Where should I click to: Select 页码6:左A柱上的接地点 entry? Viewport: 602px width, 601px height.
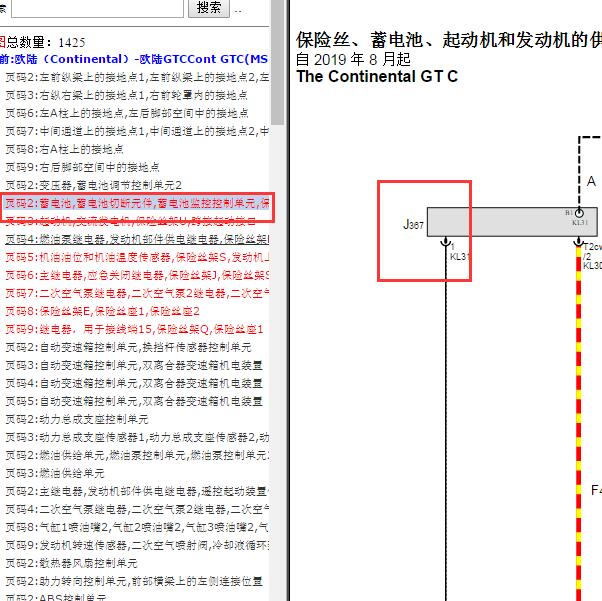pos(127,113)
